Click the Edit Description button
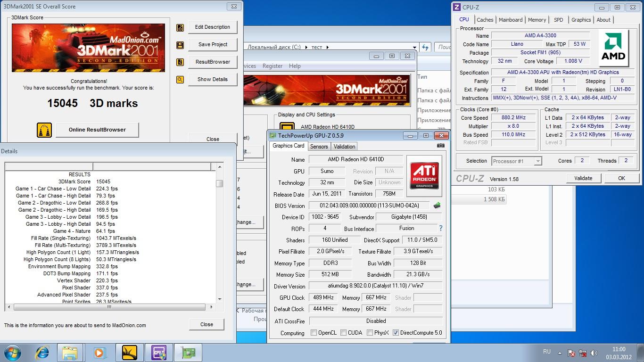The width and height of the screenshot is (644, 362). coord(213,27)
